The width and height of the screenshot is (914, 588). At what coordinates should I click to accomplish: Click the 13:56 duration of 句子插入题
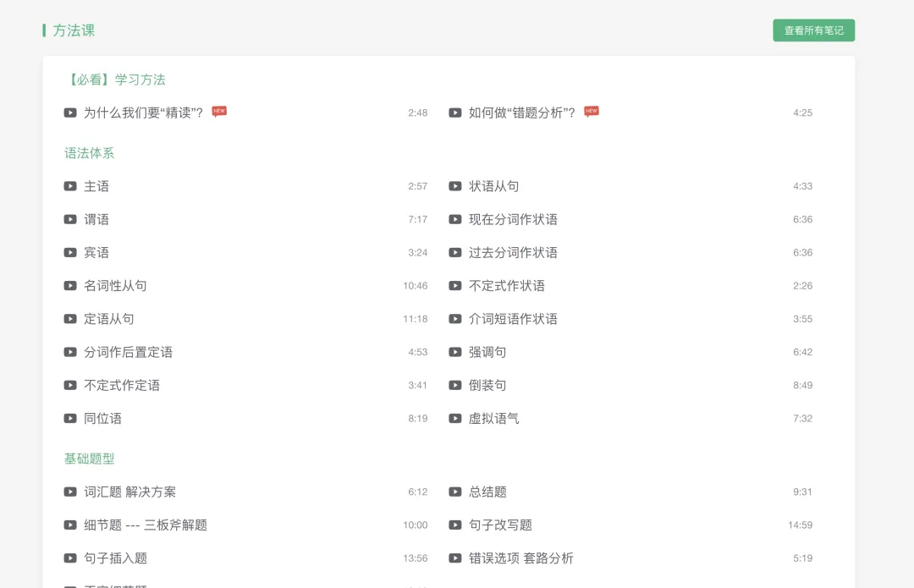(415, 558)
